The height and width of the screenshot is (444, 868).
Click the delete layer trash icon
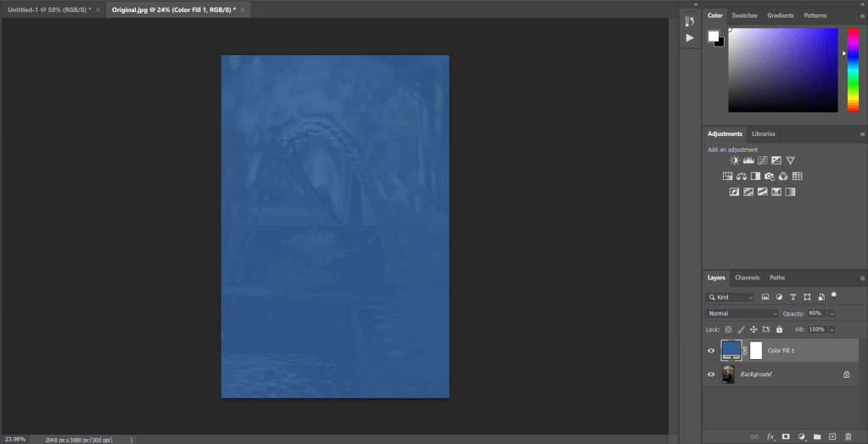click(847, 436)
